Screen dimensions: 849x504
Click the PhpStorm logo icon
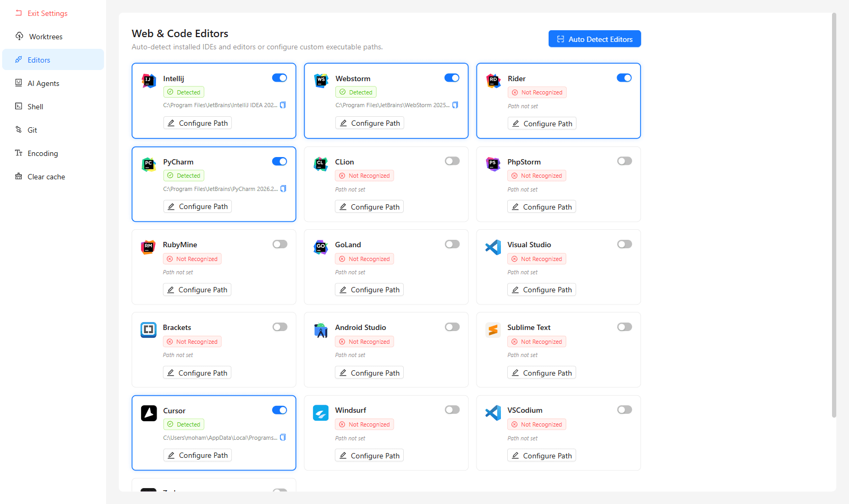493,164
